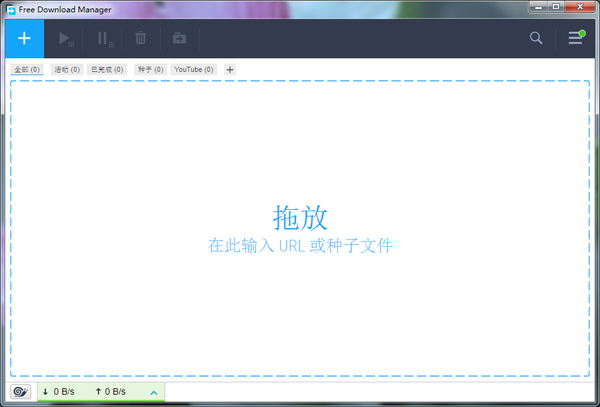The image size is (600, 407).
Task: Minimize the Free Download Manager window
Action: tap(538, 7)
